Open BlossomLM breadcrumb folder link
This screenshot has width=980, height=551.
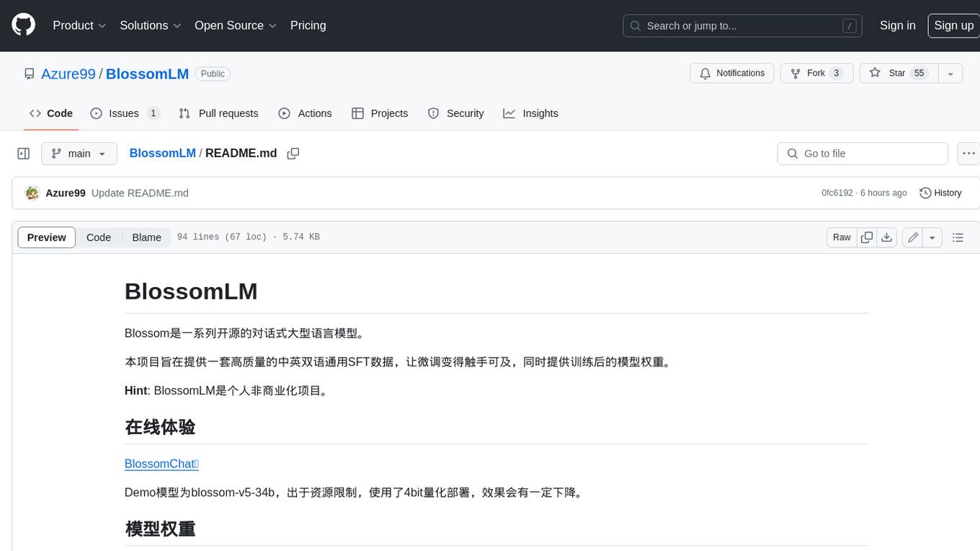pos(162,153)
